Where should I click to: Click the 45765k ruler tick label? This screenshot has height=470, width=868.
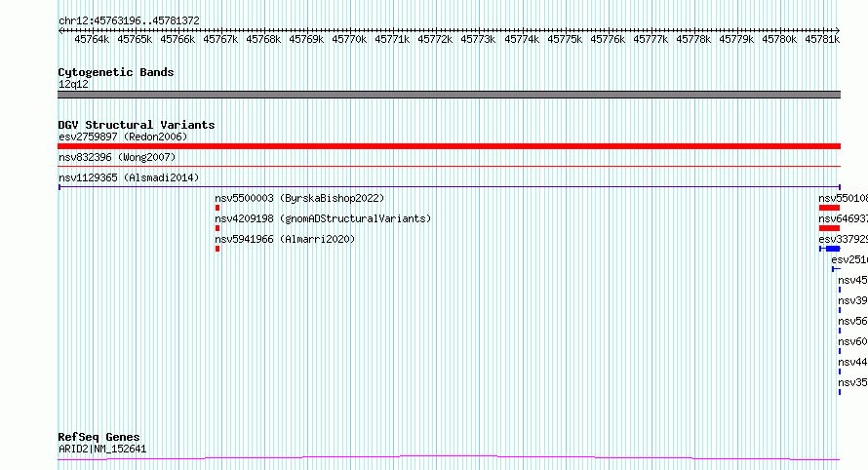click(x=135, y=39)
